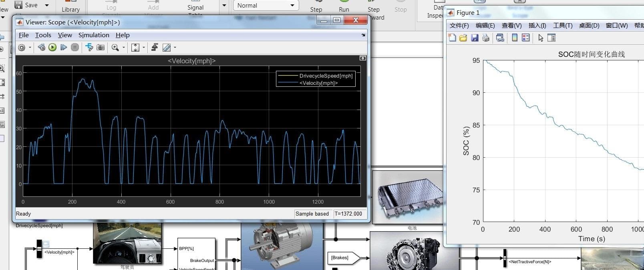The width and height of the screenshot is (644, 270).
Task: Click Print Preview icon in Figure 1 toolbar
Action: [500, 38]
